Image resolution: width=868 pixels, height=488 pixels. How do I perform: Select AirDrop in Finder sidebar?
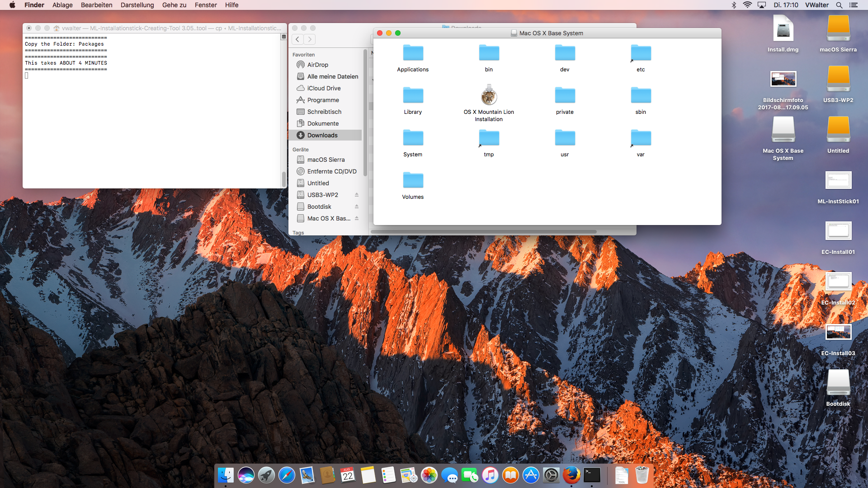(x=317, y=65)
